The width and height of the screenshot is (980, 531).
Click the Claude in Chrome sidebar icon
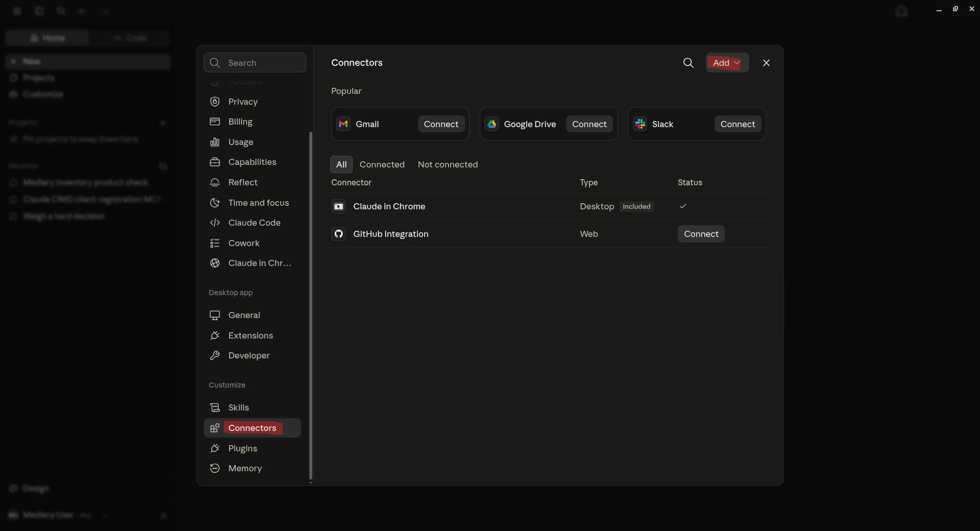[215, 263]
